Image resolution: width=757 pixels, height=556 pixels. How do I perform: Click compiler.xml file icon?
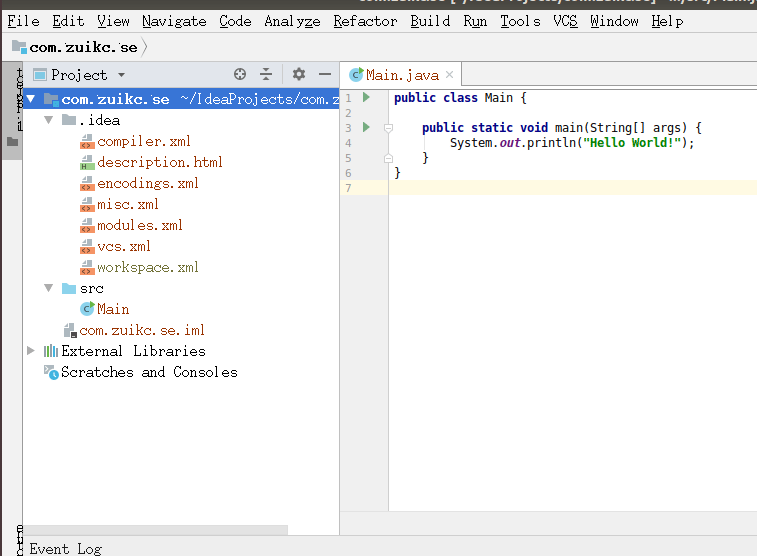tap(87, 141)
